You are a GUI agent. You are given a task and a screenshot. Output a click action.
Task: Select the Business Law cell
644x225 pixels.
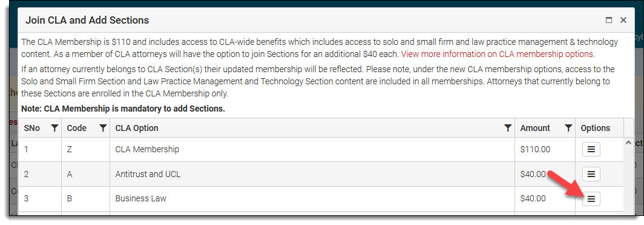pos(312,199)
